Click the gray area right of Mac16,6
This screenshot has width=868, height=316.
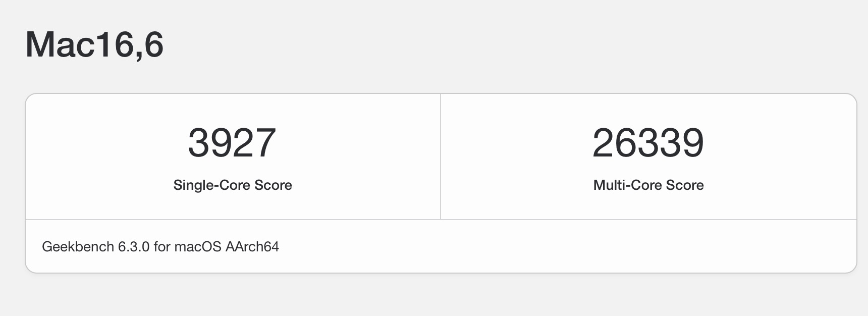pyautogui.click(x=505, y=45)
